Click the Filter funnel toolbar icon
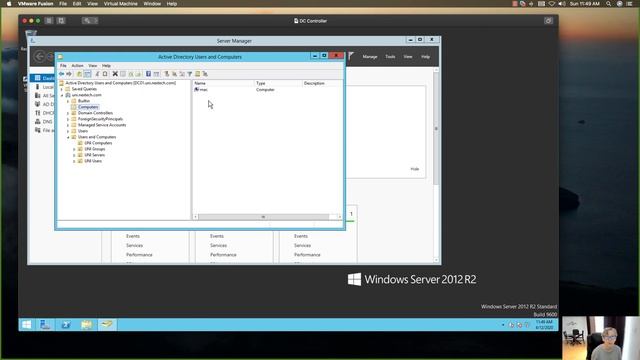 [x=189, y=74]
